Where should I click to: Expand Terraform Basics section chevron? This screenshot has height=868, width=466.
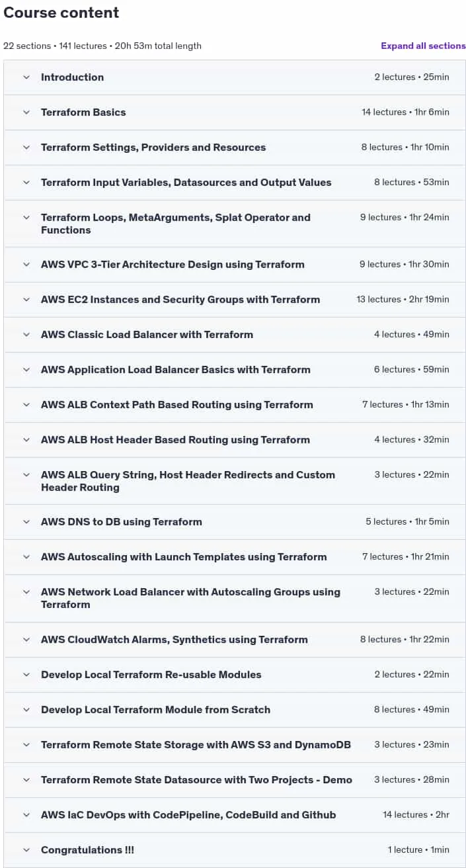click(x=26, y=112)
